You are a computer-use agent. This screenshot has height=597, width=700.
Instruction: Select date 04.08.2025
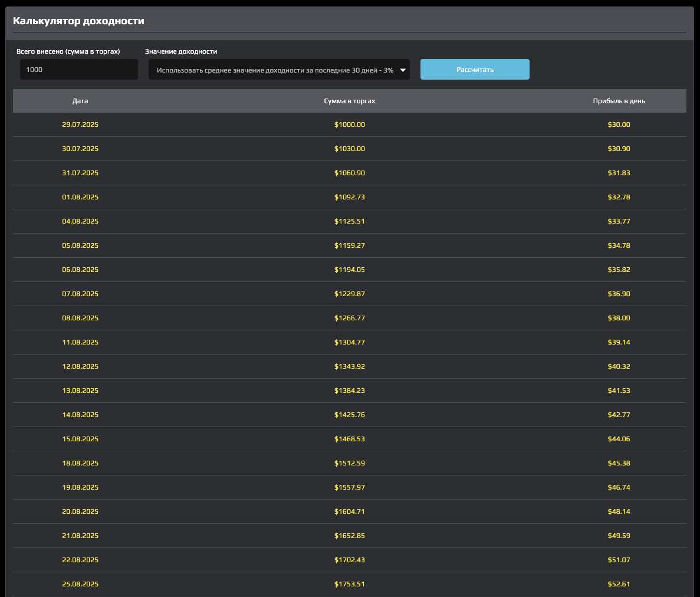[x=80, y=221]
